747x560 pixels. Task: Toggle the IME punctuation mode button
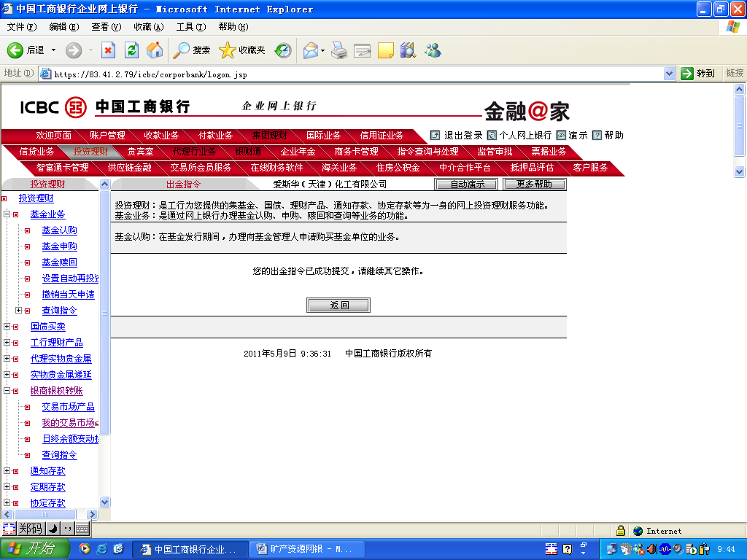pyautogui.click(x=68, y=528)
